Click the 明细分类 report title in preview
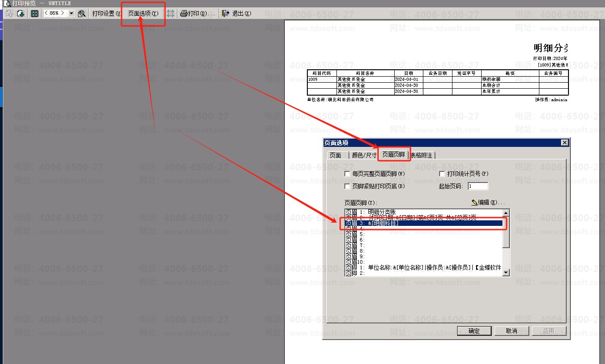This screenshot has height=364, width=605. pyautogui.click(x=550, y=48)
